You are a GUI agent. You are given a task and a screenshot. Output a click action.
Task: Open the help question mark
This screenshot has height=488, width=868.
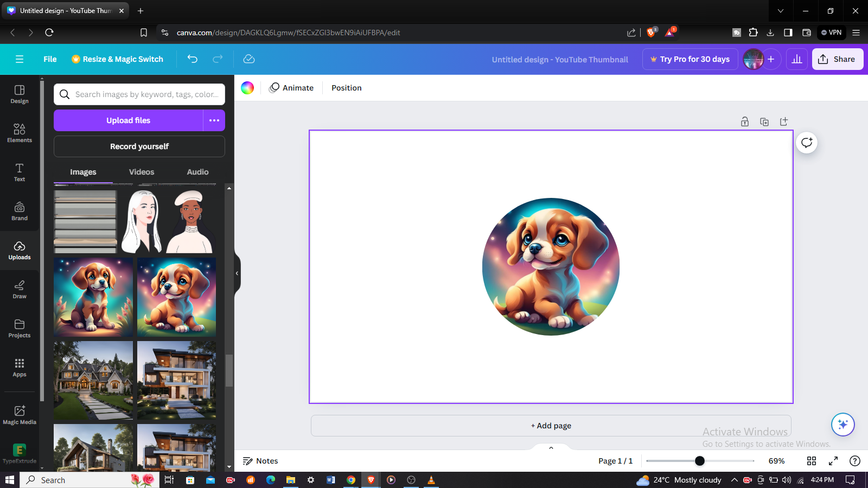click(x=855, y=461)
